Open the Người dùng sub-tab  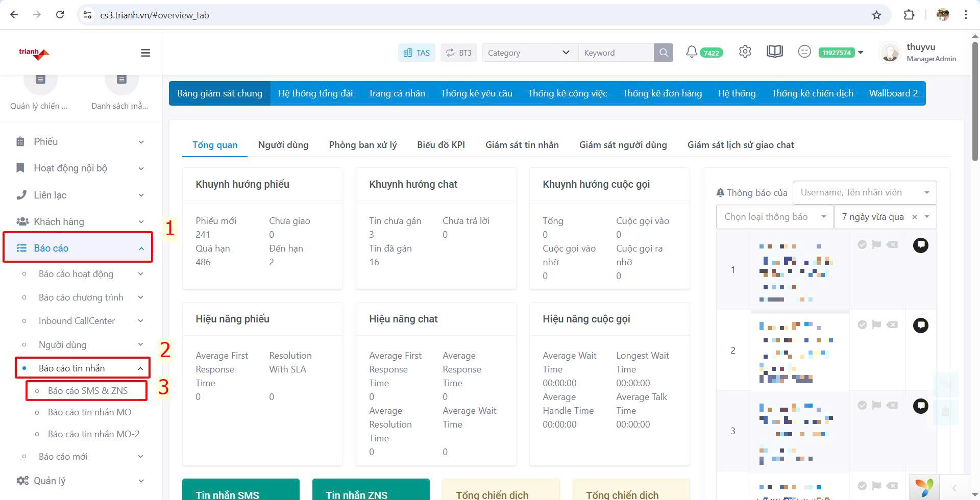coord(283,145)
